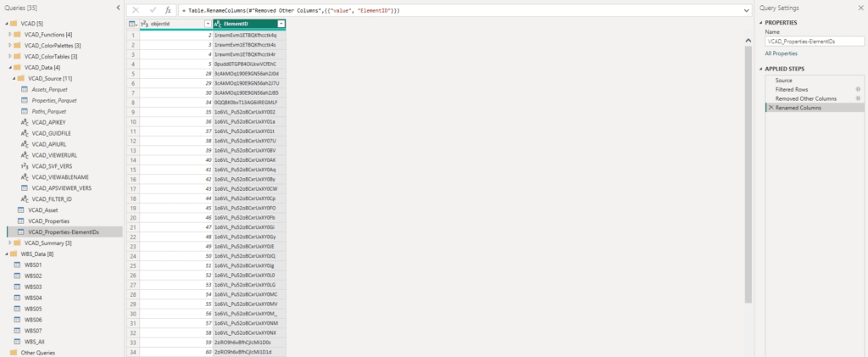868x357 pixels.
Task: Collapse the Queries pane
Action: tap(117, 8)
